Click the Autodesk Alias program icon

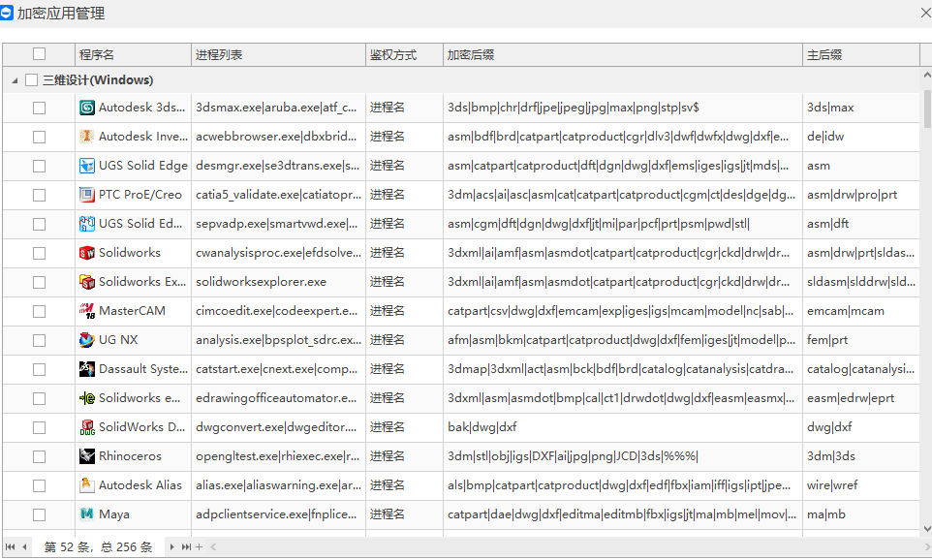point(87,485)
